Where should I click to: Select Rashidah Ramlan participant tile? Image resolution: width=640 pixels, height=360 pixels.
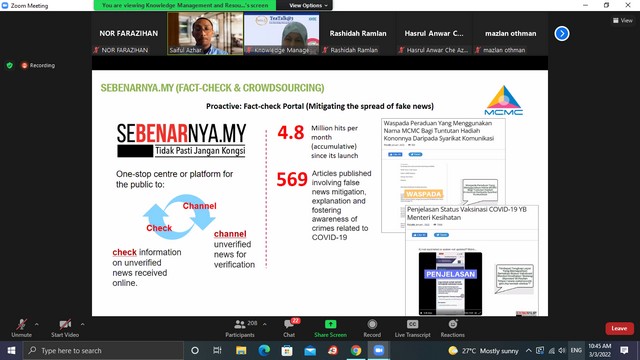[358, 33]
